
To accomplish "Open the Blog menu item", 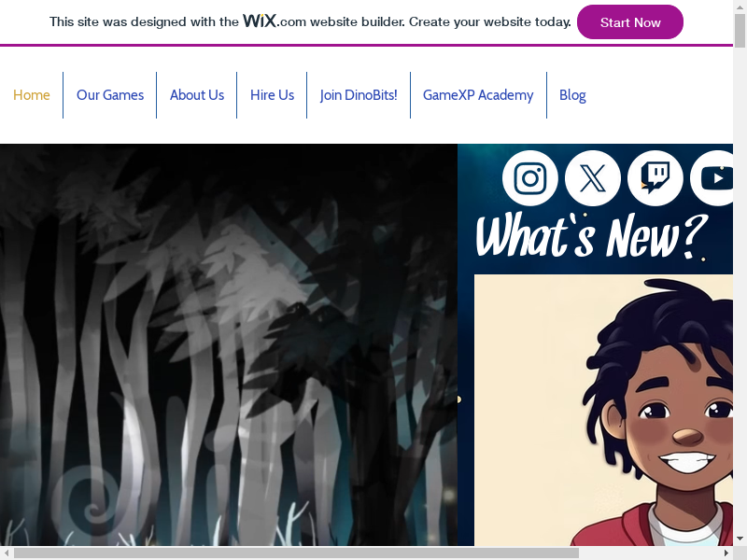I will coord(572,95).
